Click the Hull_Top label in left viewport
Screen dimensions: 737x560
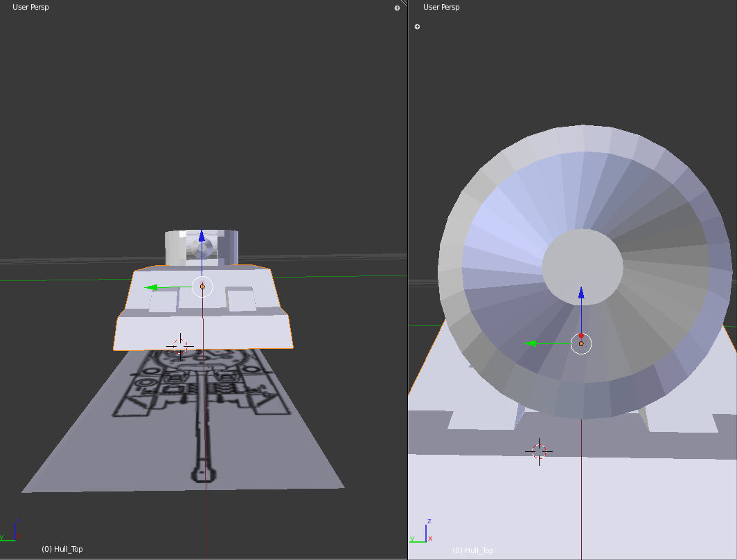(x=62, y=549)
